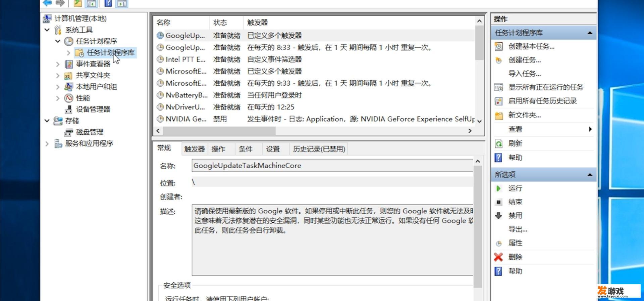The height and width of the screenshot is (301, 644).
Task: Run the selected task with 运行
Action: coord(515,188)
